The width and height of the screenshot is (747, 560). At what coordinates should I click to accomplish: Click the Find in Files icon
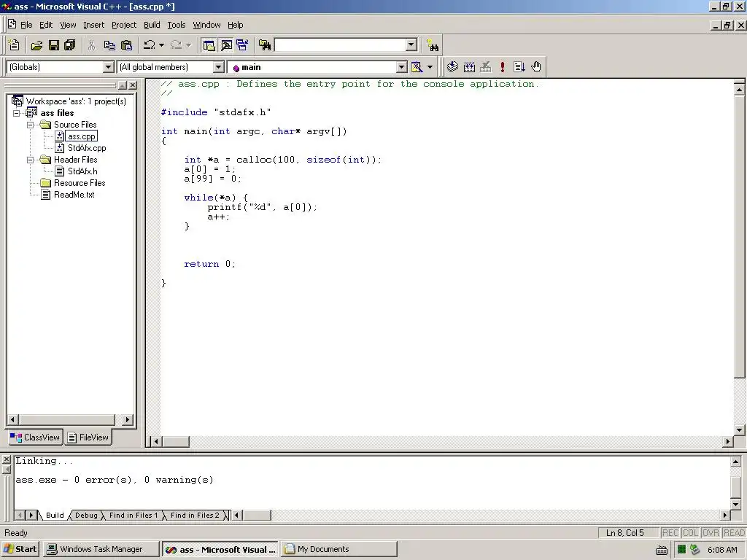[x=265, y=45]
